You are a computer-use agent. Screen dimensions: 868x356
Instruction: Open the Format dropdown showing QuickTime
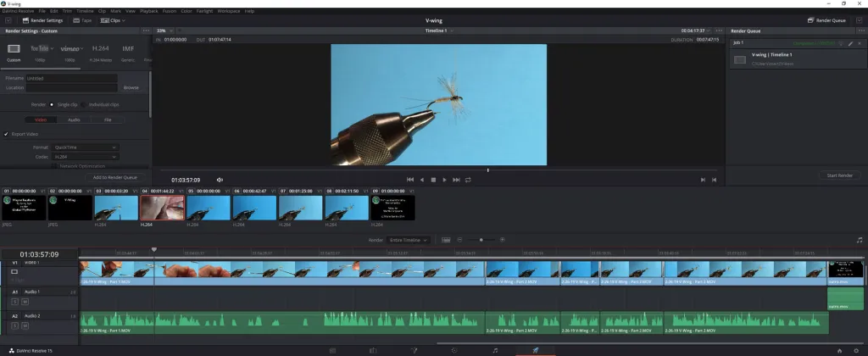coord(85,147)
